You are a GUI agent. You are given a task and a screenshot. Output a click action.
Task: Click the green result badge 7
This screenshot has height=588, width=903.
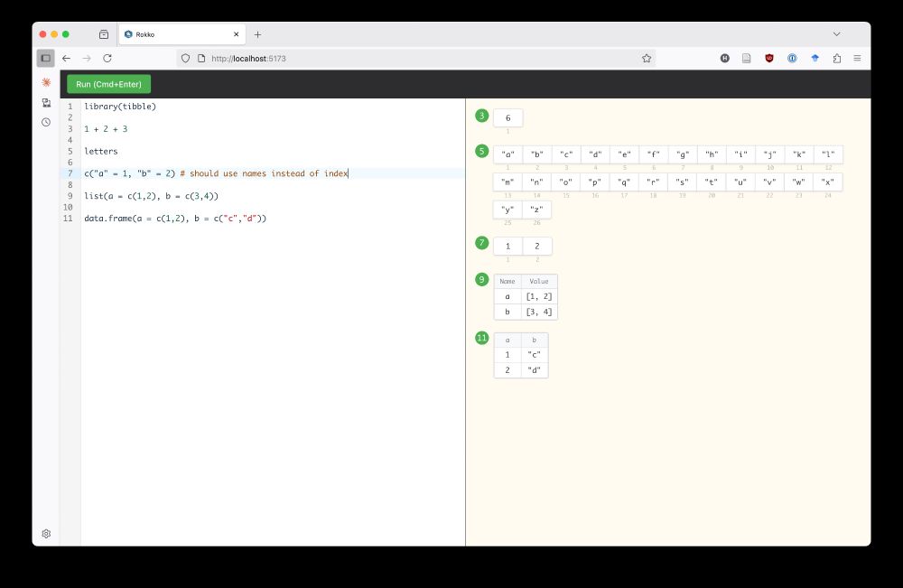(x=482, y=243)
